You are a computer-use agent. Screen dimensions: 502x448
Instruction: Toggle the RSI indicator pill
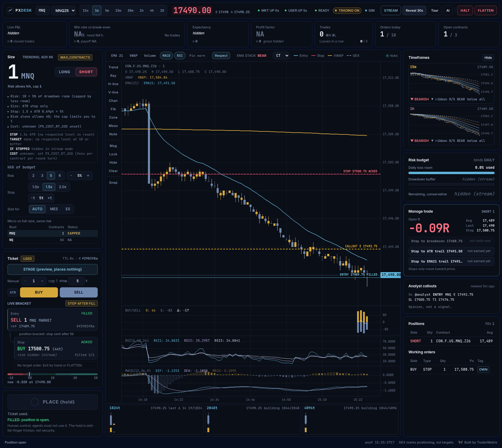pos(180,56)
